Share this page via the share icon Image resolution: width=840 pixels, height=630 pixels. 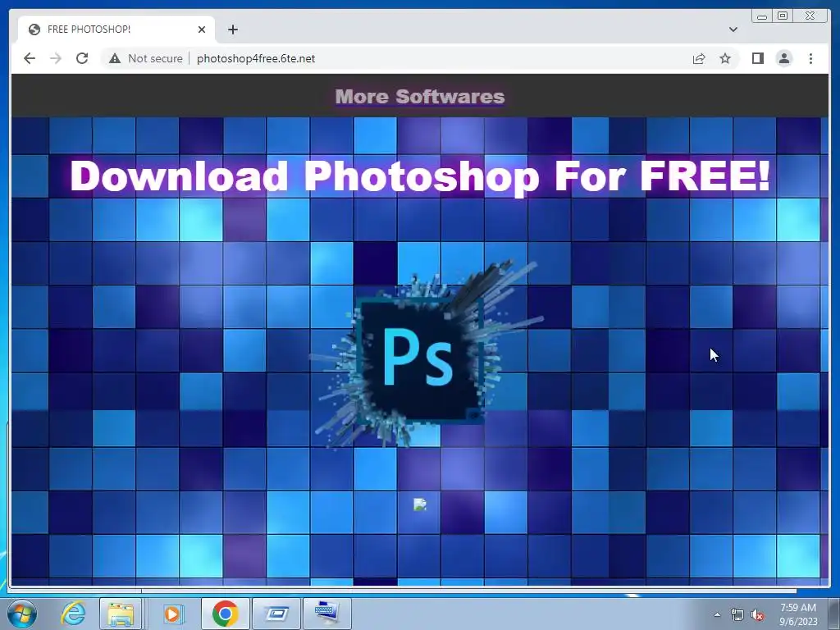[699, 58]
